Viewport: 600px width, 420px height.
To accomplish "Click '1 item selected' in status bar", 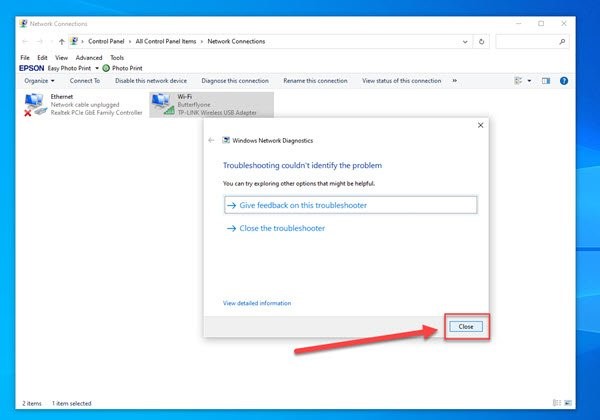I will 72,403.
